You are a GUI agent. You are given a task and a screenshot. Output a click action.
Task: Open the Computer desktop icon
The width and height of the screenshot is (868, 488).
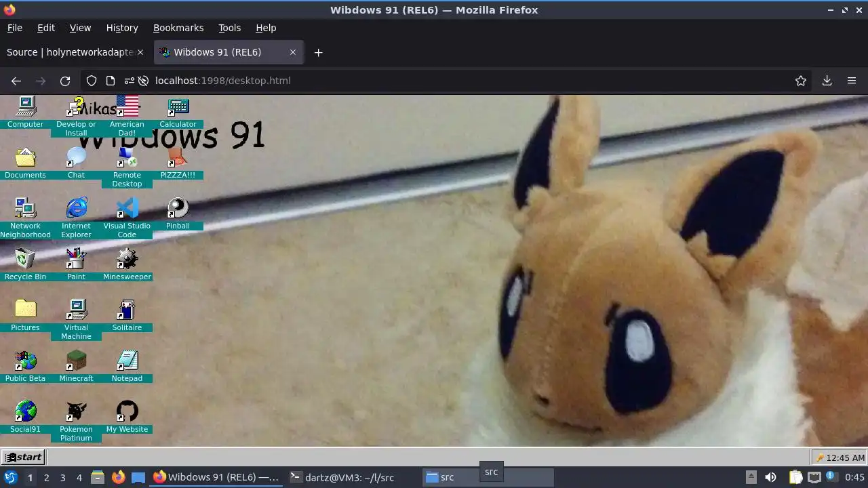[x=25, y=112]
